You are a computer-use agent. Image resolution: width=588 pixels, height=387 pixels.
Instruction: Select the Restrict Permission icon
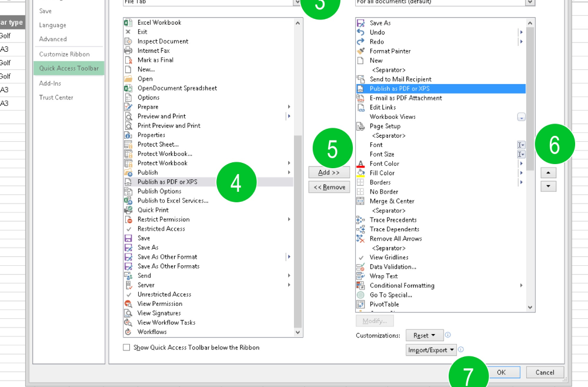pos(128,219)
